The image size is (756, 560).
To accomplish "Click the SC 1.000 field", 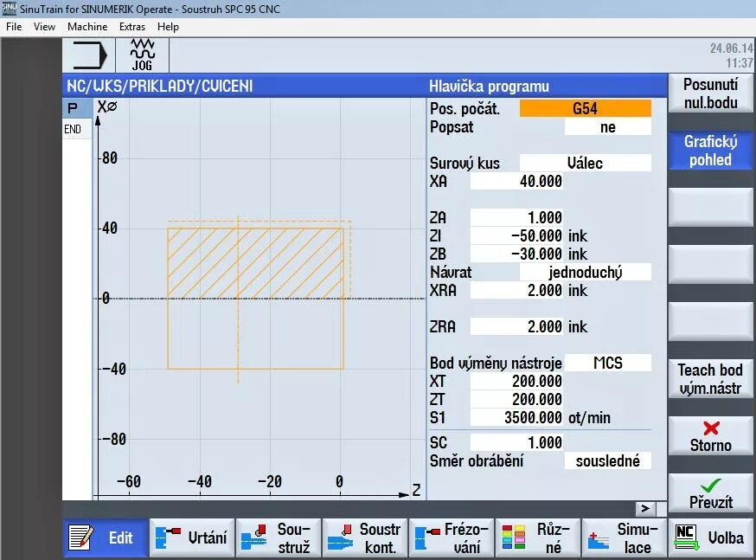I will (517, 443).
